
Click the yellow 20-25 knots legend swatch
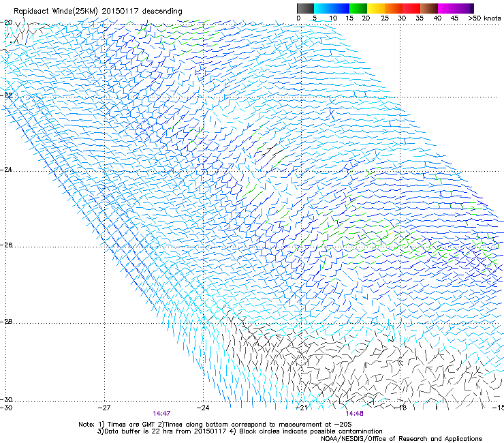tap(376, 8)
